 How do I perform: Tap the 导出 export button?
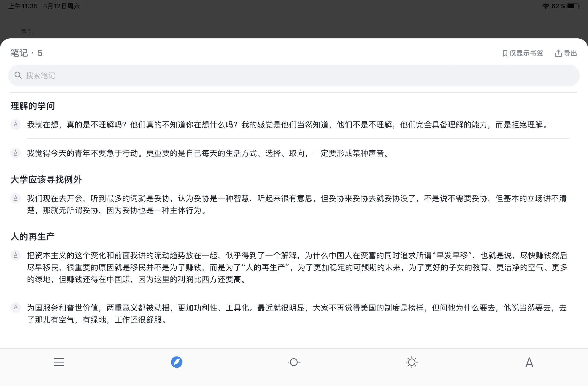pos(566,53)
